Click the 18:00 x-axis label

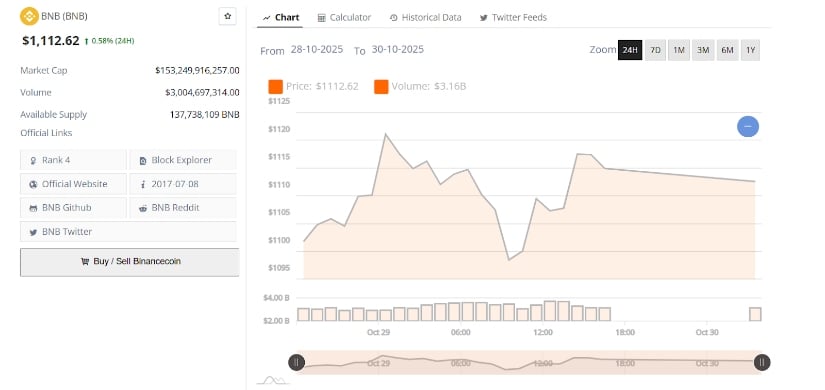coord(625,333)
